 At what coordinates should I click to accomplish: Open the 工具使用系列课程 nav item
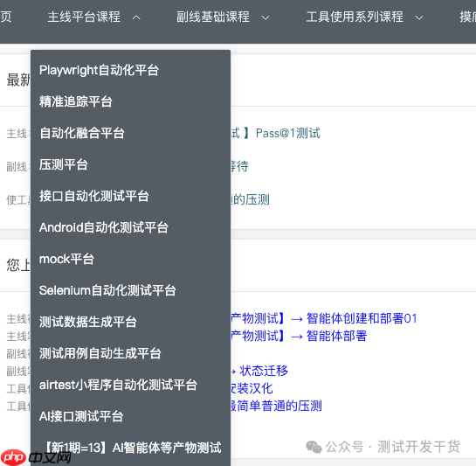pos(355,17)
